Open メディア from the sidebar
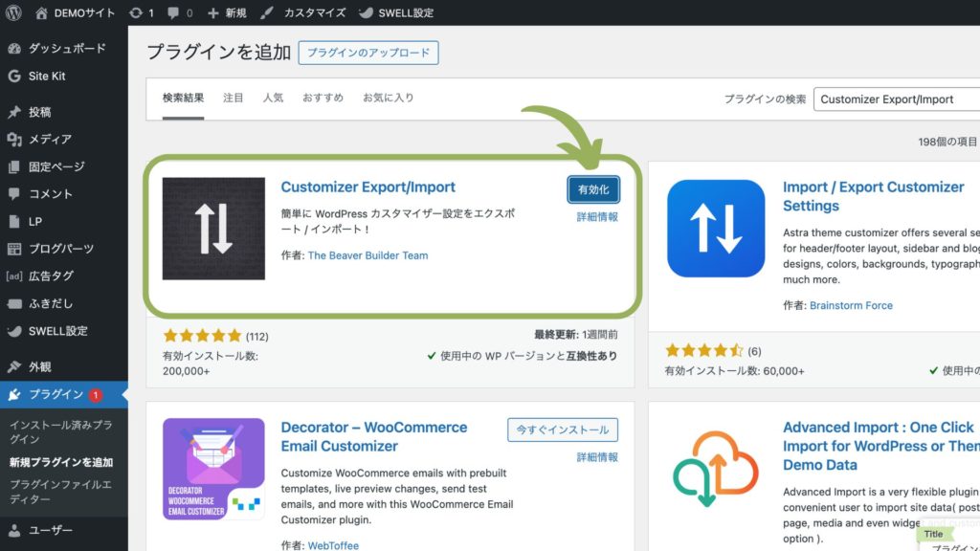 48,140
